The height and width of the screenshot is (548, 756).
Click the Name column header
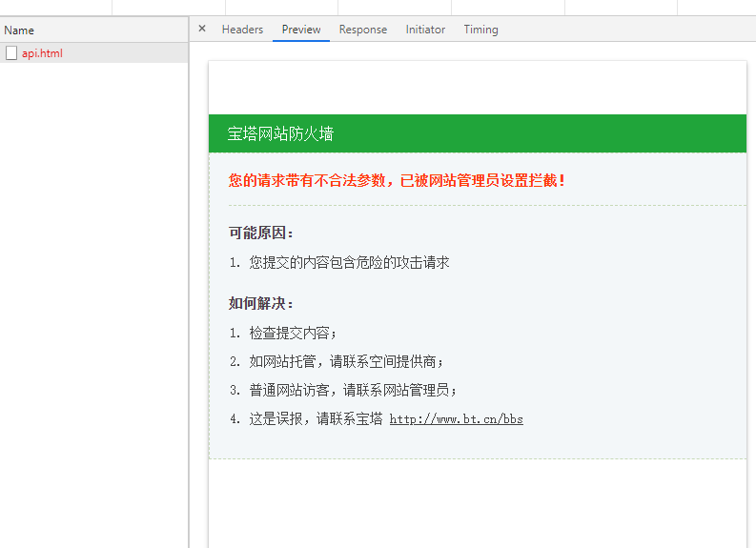[x=94, y=30]
